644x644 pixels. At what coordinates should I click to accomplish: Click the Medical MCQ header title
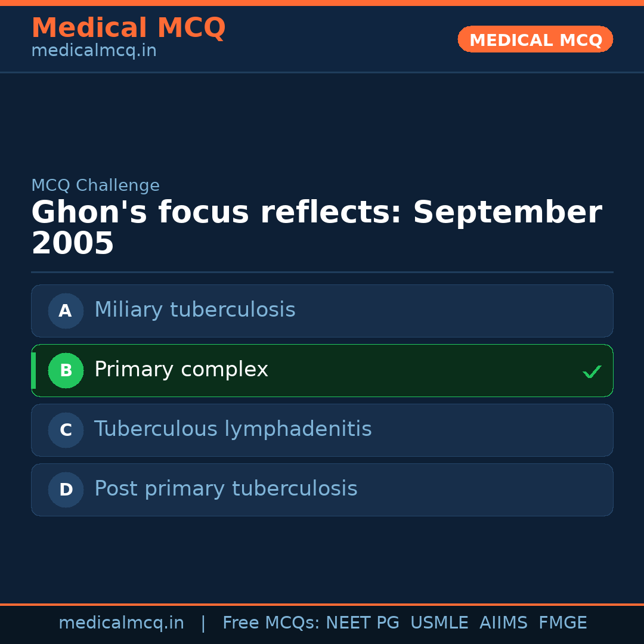128,28
